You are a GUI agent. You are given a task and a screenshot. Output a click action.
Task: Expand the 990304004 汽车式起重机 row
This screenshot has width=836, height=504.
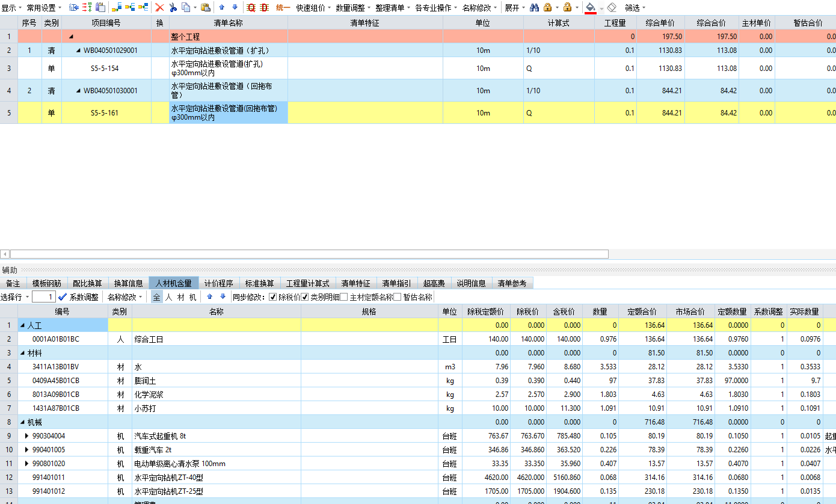[26, 436]
